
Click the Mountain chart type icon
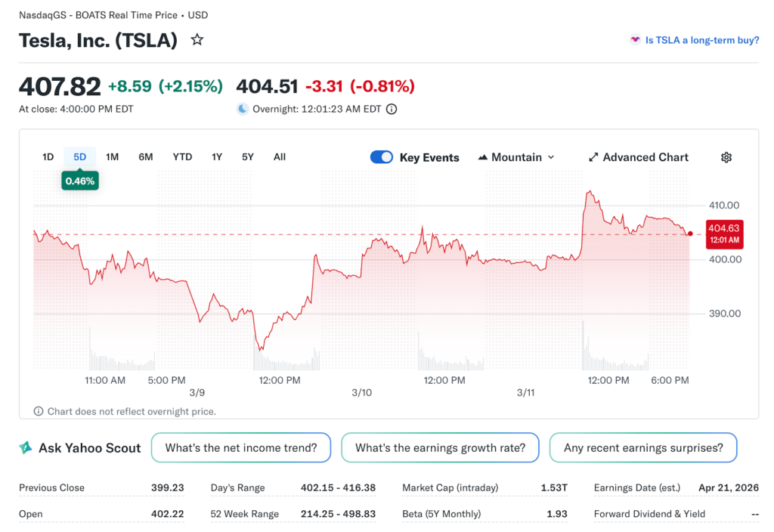[x=483, y=157]
